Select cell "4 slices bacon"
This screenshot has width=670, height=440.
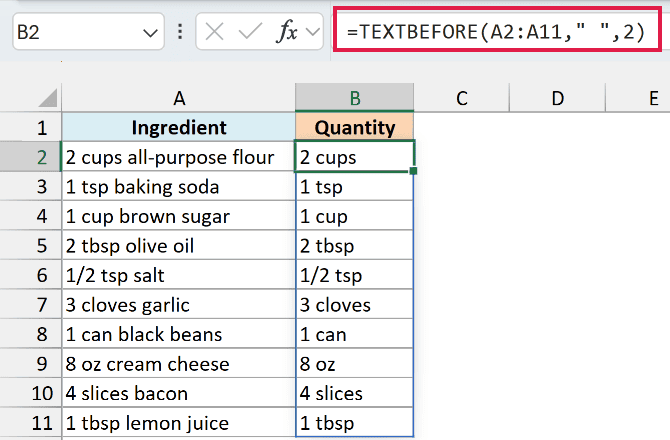point(179,393)
